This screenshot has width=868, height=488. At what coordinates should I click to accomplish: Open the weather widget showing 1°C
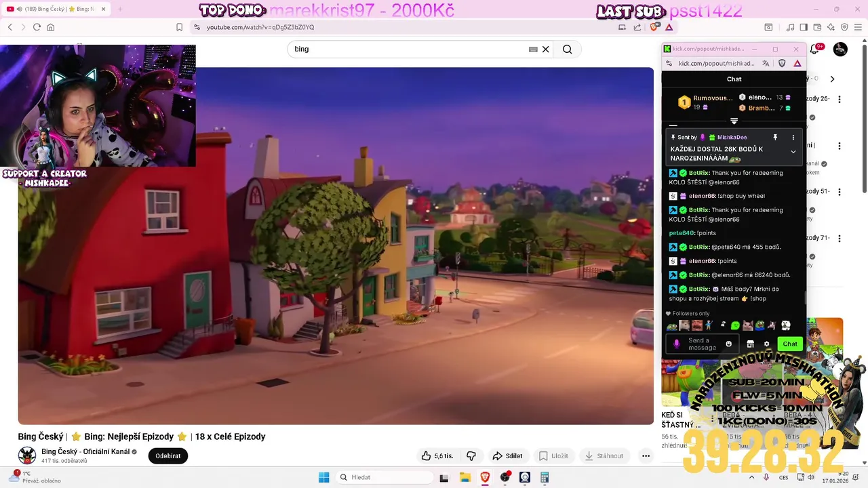click(x=34, y=476)
